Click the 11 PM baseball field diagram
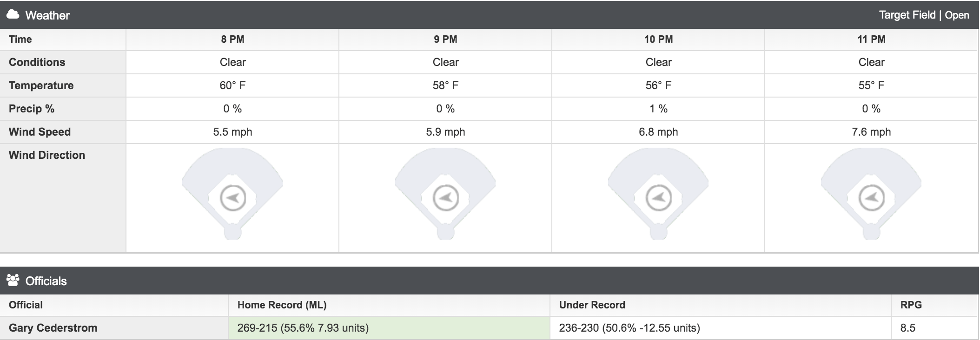This screenshot has width=980, height=340. 871,194
